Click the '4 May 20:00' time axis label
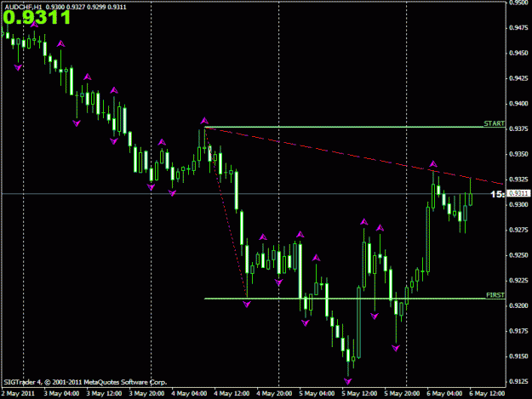The width and height of the screenshot is (532, 399). pos(274,394)
